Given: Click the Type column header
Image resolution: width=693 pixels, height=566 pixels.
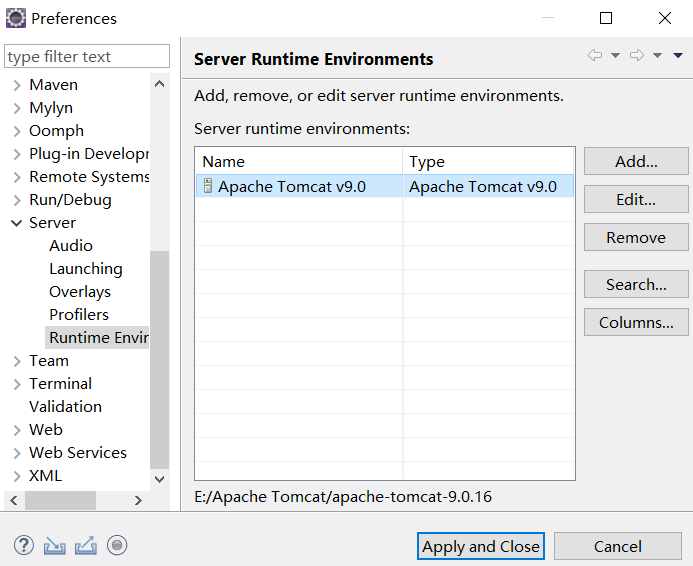Looking at the screenshot, I should click(x=488, y=161).
